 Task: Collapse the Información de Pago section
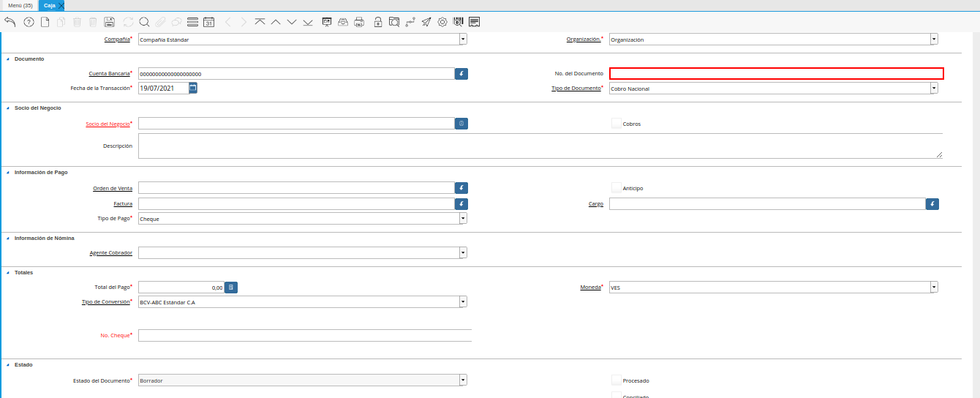tap(8, 172)
